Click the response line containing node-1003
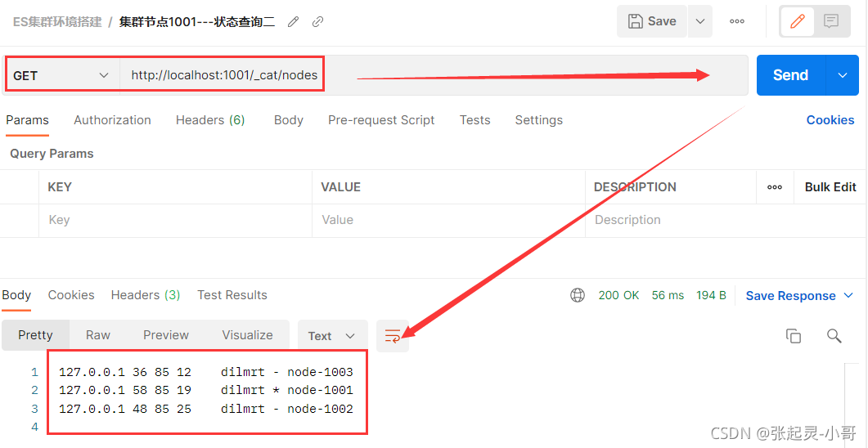Viewport: 868px width, 448px height. [206, 372]
